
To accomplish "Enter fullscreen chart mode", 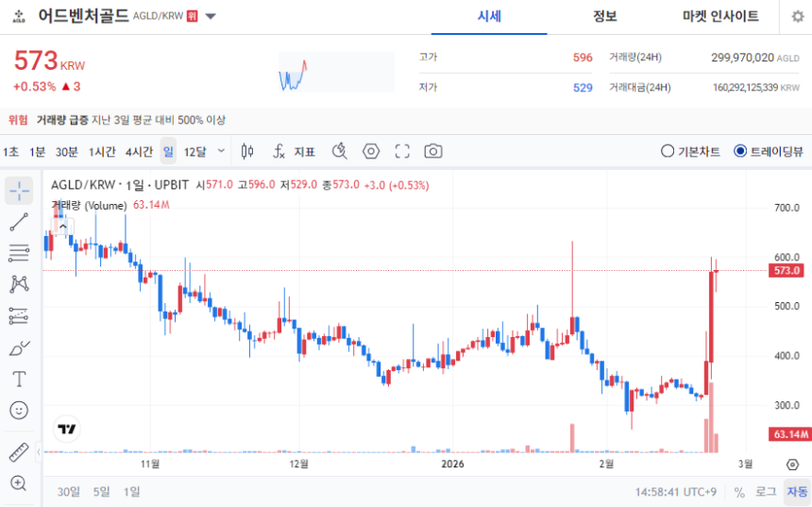I will (402, 151).
